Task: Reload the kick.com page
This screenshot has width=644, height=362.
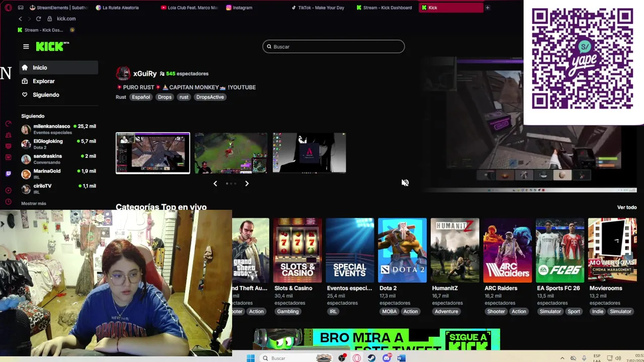Action: (38, 19)
